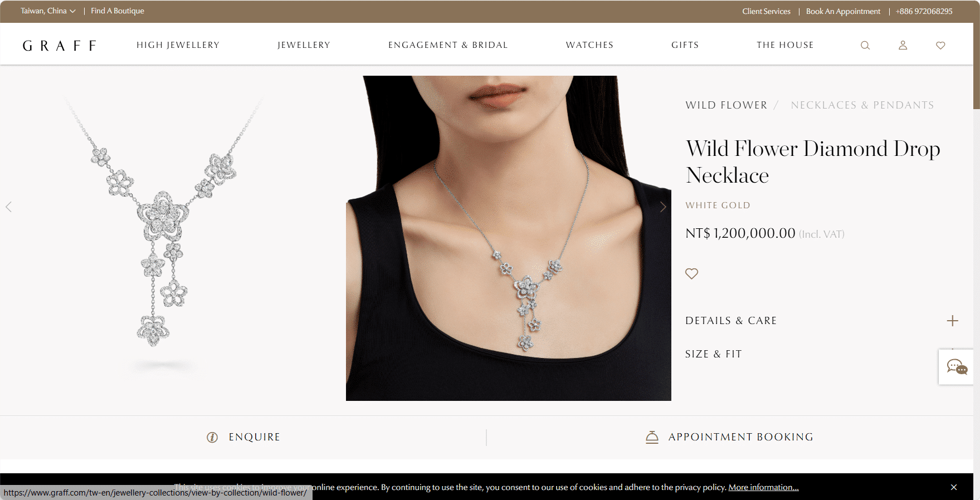Add necklace to wishlist below the price
This screenshot has width=980, height=500.
click(691, 273)
